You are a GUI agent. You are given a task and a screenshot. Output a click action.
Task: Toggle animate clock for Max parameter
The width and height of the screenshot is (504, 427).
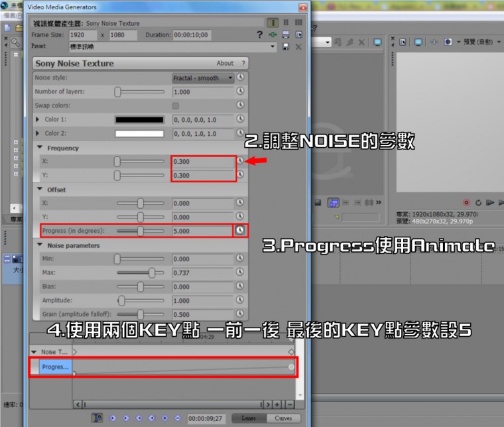pos(240,272)
